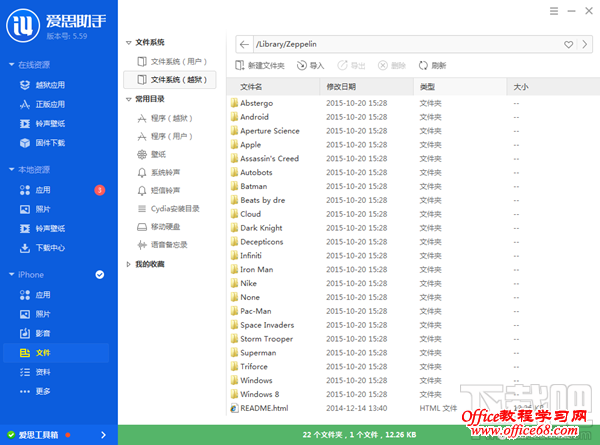Click the red badge on 应用

tap(100, 190)
